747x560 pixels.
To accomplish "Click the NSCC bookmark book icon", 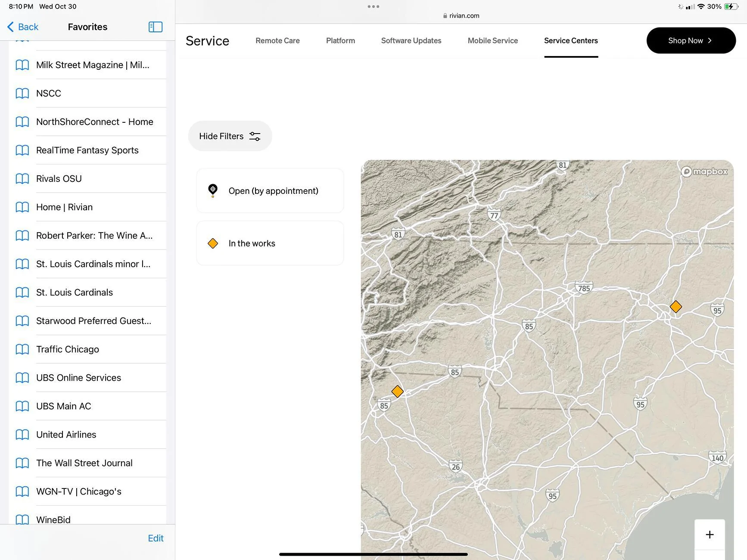I will (22, 93).
